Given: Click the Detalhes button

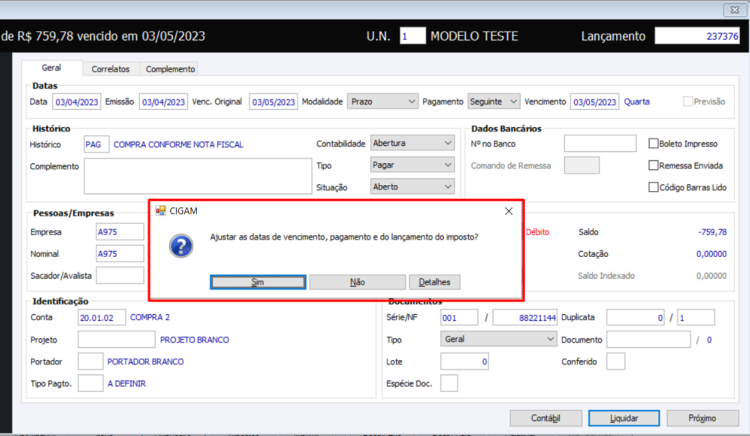Looking at the screenshot, I should pos(434,282).
